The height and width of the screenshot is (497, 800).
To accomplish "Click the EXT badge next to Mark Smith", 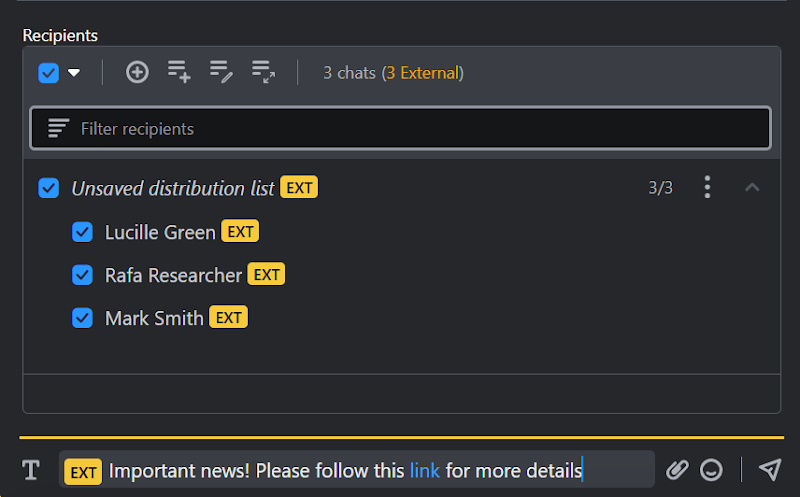I will (x=229, y=317).
